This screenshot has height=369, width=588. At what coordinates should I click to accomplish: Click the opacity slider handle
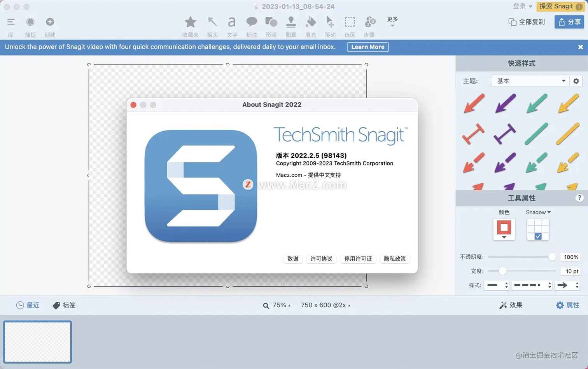tap(552, 257)
